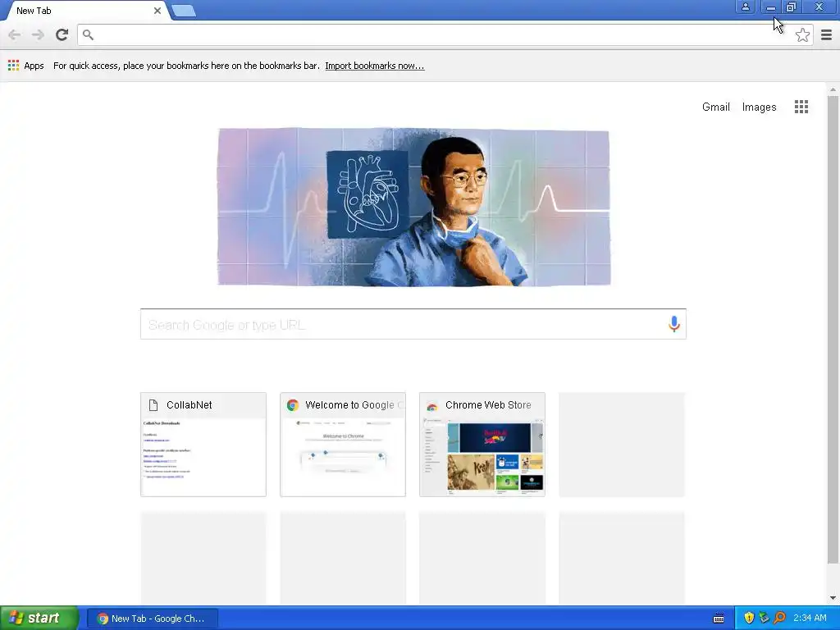
Task: Start voice search with the microphone icon
Action: coord(674,323)
